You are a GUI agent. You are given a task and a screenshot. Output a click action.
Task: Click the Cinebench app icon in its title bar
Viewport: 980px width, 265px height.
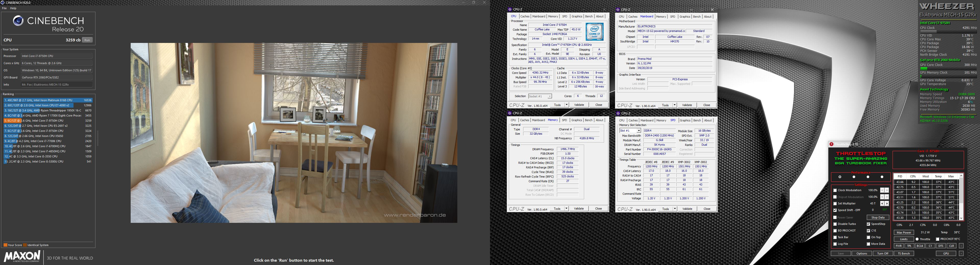[3, 3]
